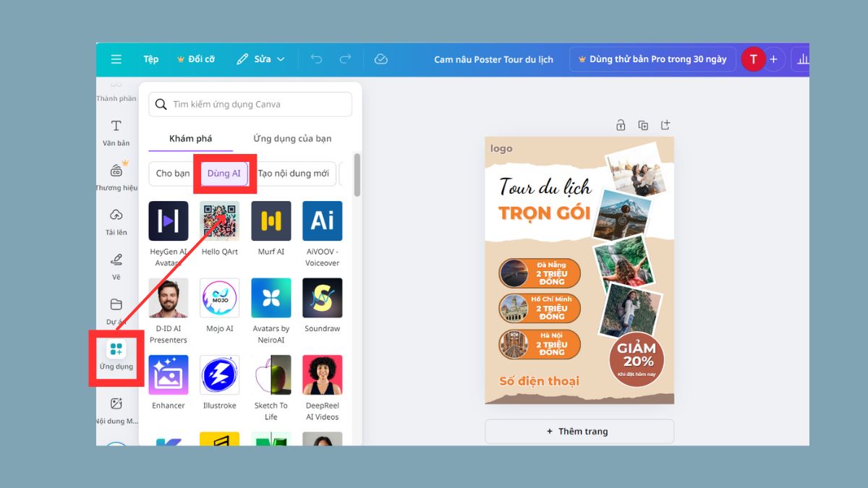The width and height of the screenshot is (868, 488).
Task: Click the Thêm trang add page button
Action: pos(579,432)
